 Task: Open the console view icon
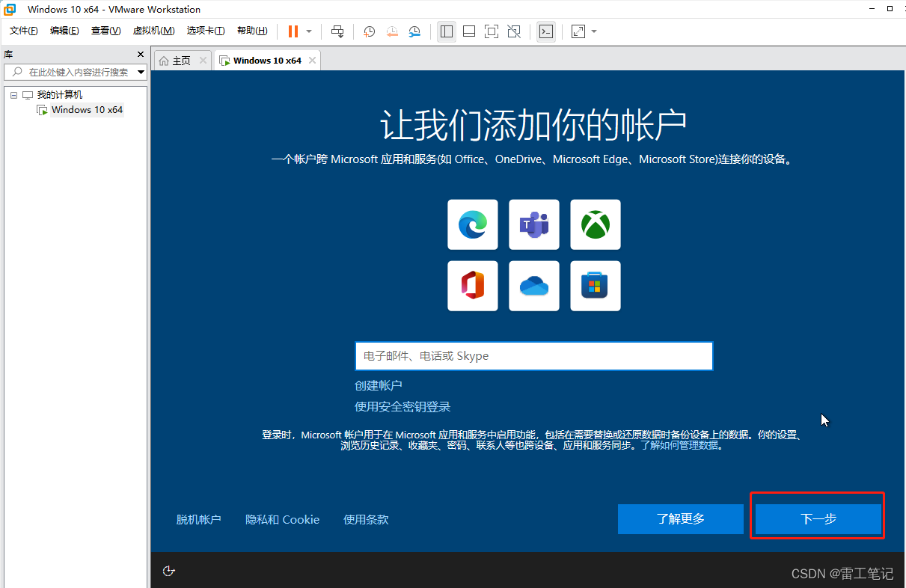click(546, 31)
